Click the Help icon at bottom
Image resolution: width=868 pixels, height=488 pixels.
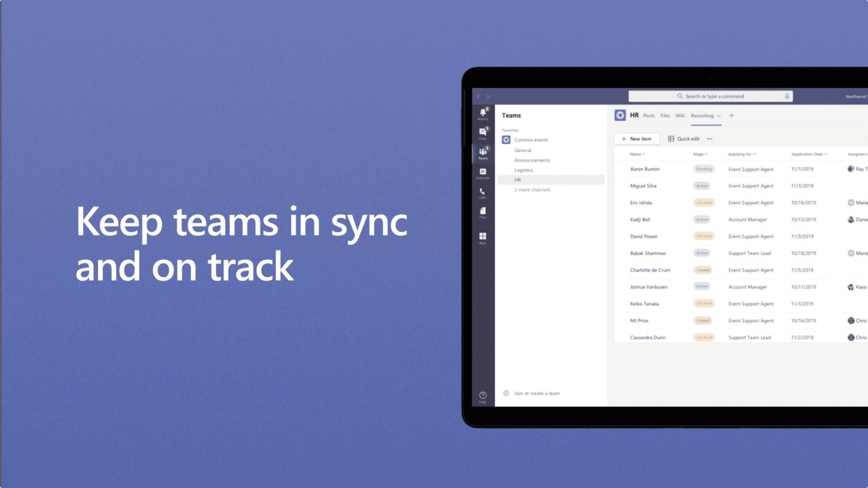pyautogui.click(x=483, y=395)
